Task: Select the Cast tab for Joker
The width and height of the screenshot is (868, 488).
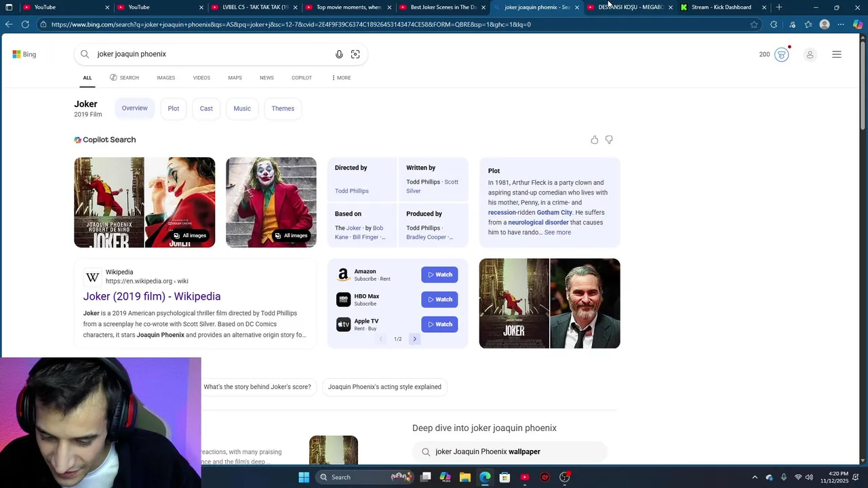Action: point(206,108)
